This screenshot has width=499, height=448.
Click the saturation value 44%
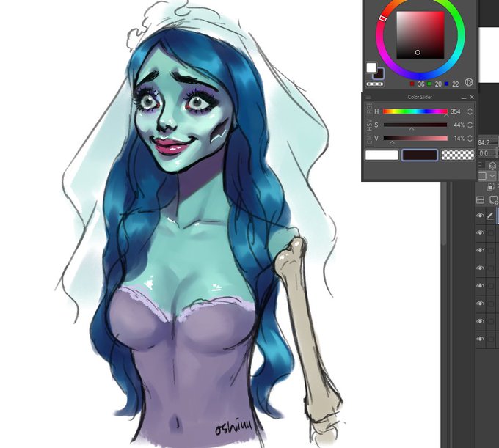(459, 125)
